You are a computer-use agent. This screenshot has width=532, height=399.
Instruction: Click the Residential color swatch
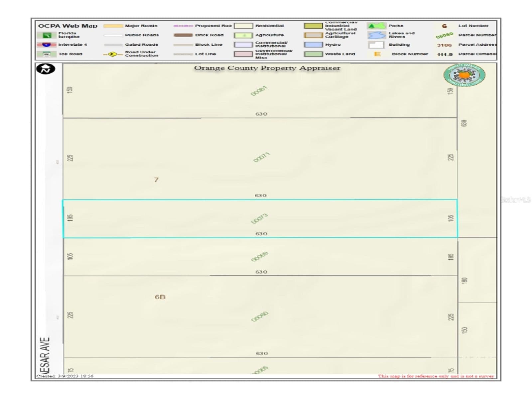coord(243,26)
